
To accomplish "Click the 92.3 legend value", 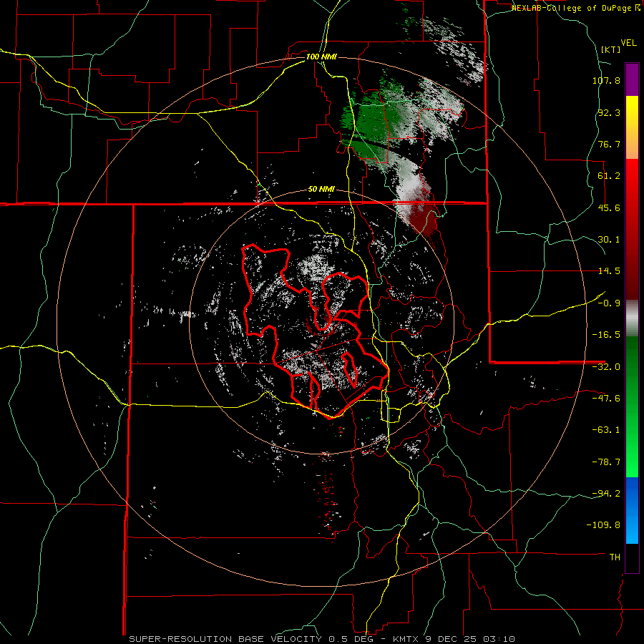I will [609, 112].
